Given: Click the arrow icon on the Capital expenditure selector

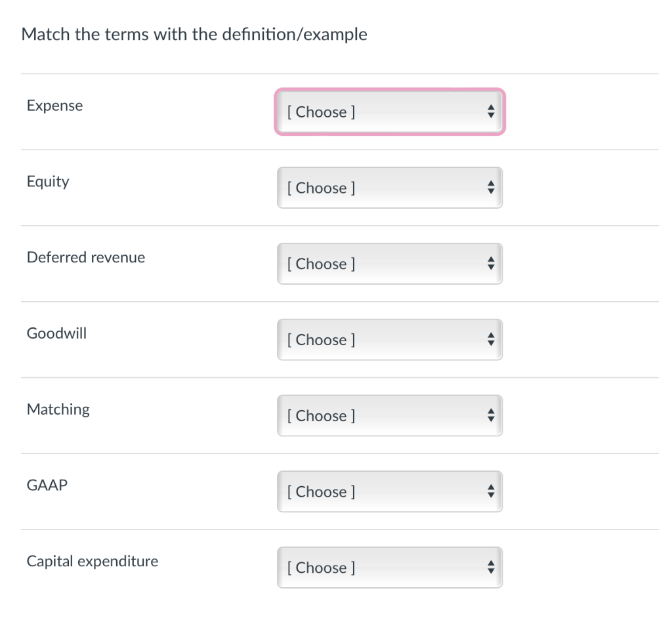Looking at the screenshot, I should pos(491,568).
